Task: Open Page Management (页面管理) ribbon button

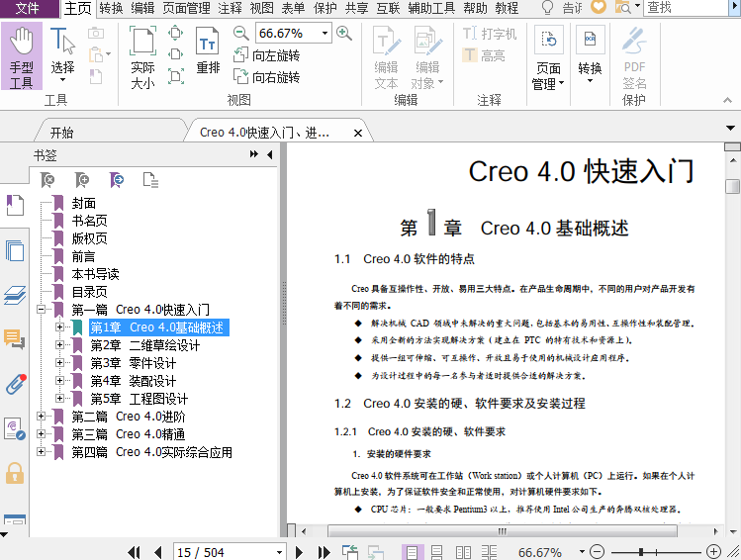Action: point(548,57)
